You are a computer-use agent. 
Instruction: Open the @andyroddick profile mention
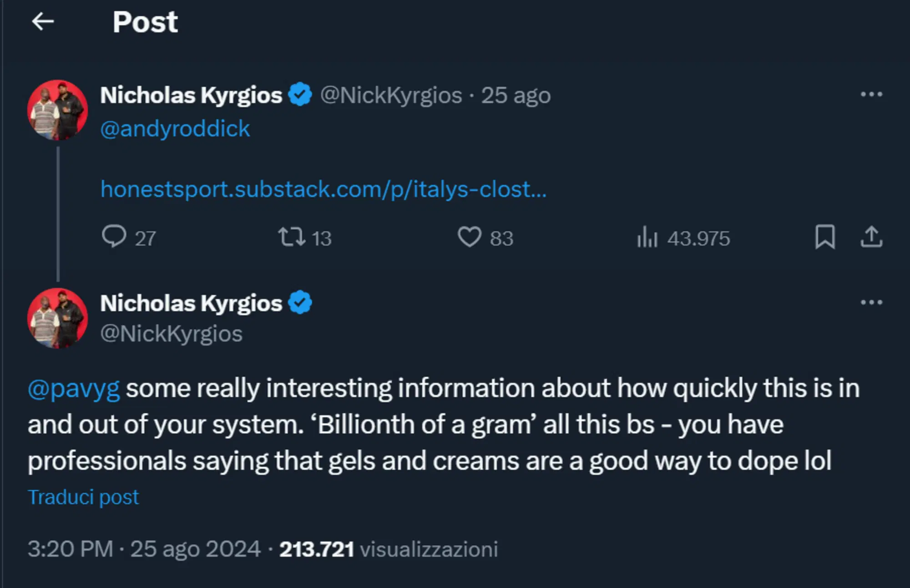(x=175, y=129)
